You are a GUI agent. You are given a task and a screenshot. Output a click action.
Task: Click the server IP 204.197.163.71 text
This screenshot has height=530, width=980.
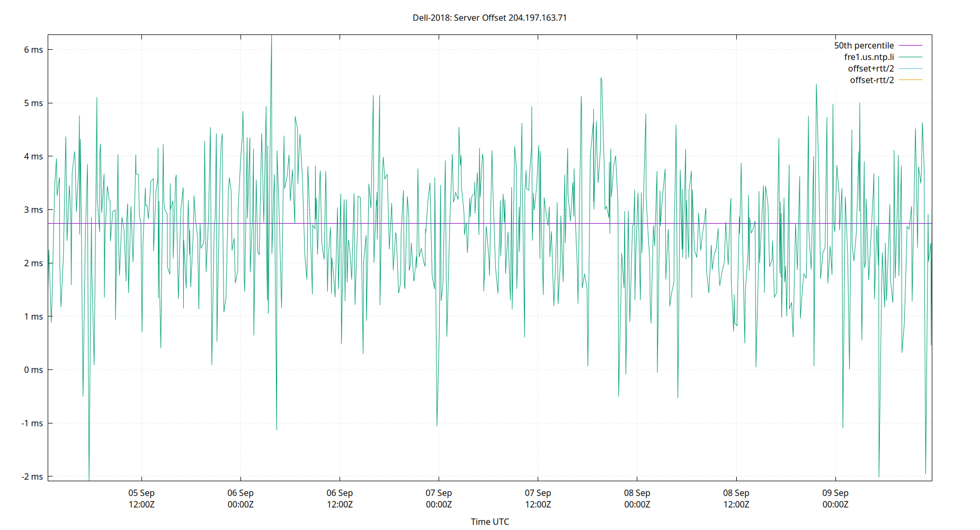pyautogui.click(x=538, y=17)
